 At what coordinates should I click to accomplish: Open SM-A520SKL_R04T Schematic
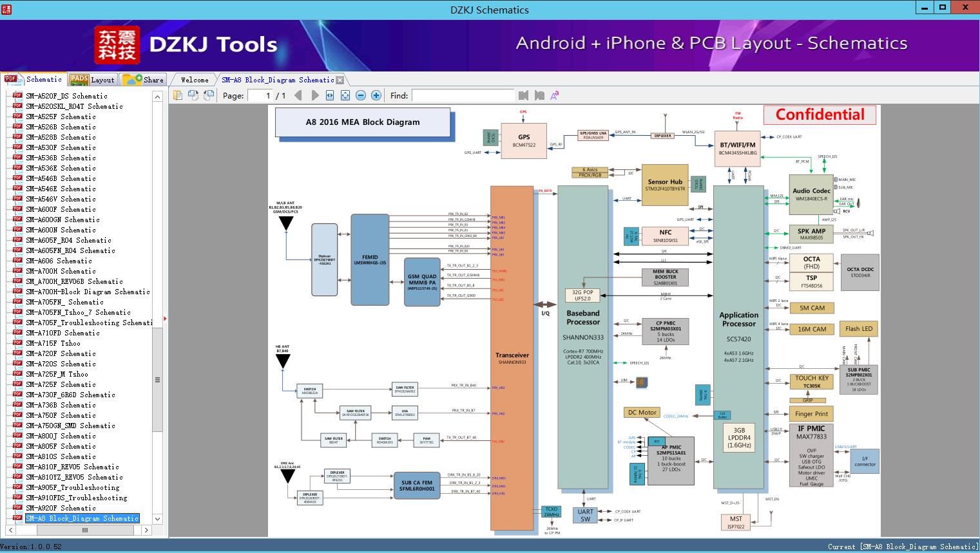(x=74, y=106)
